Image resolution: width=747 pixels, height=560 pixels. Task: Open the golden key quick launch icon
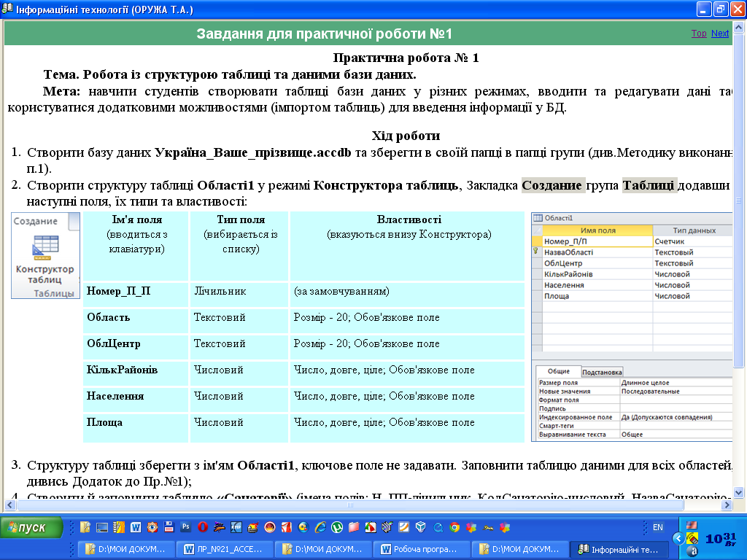pyautogui.click(x=488, y=527)
